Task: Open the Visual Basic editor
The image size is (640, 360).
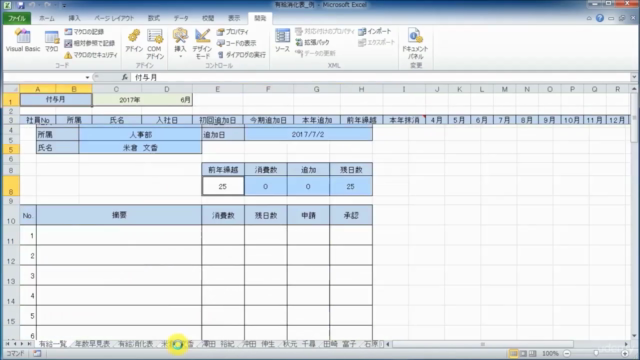Action: point(23,41)
